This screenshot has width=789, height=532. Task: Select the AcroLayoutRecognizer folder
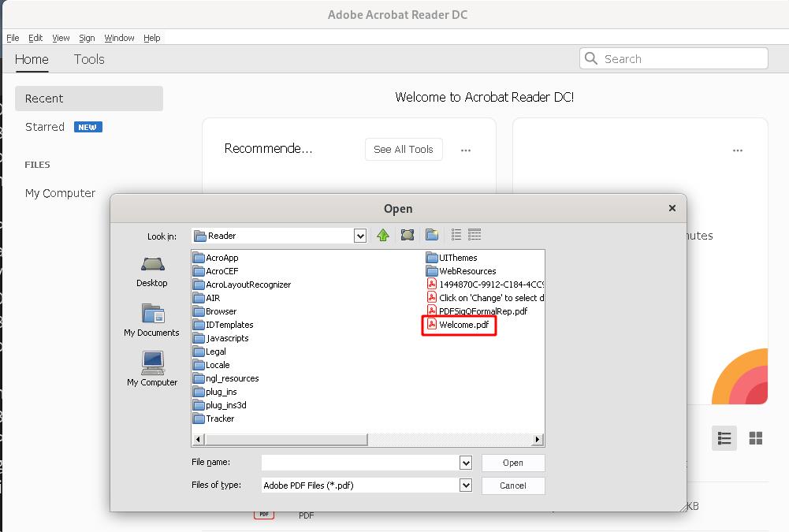242,285
